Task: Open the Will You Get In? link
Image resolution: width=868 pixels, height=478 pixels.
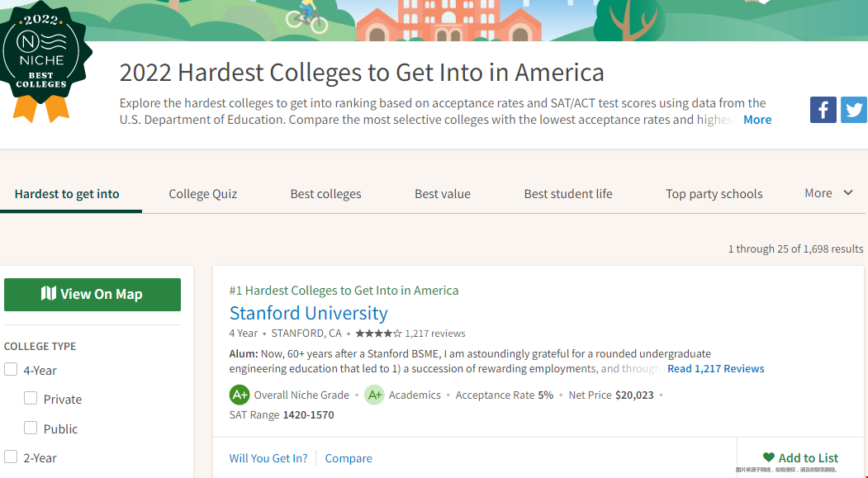Action: pos(268,458)
